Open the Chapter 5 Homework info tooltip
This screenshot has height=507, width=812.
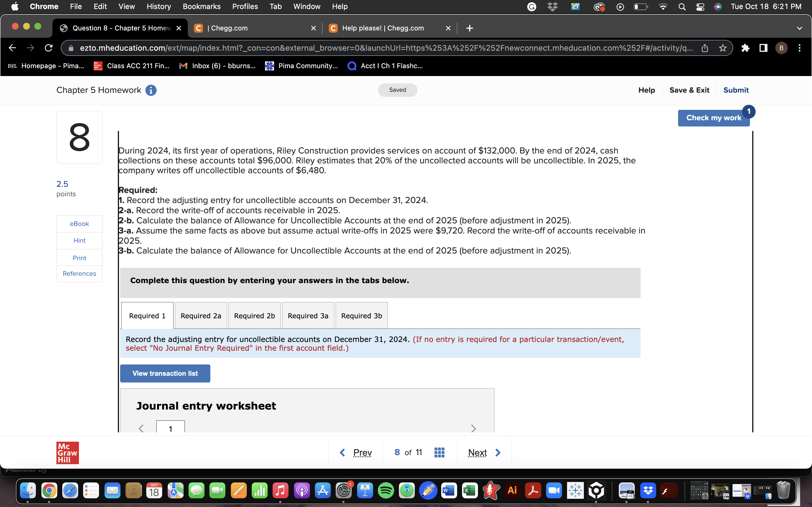click(151, 90)
